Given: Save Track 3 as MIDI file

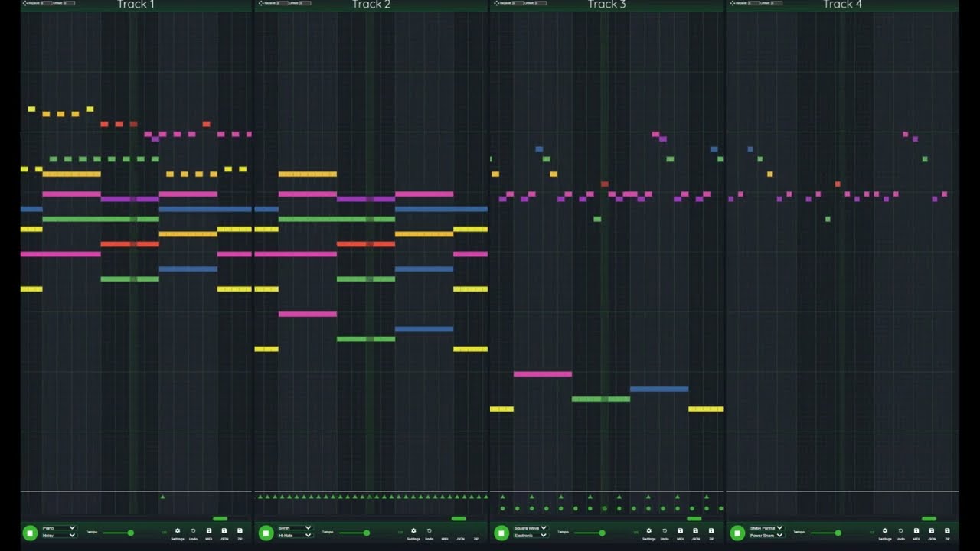Looking at the screenshot, I should (x=681, y=530).
